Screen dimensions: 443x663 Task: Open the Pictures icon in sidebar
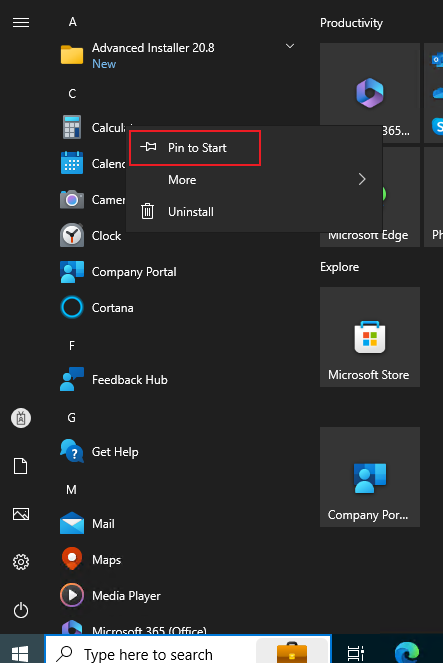[x=21, y=514]
